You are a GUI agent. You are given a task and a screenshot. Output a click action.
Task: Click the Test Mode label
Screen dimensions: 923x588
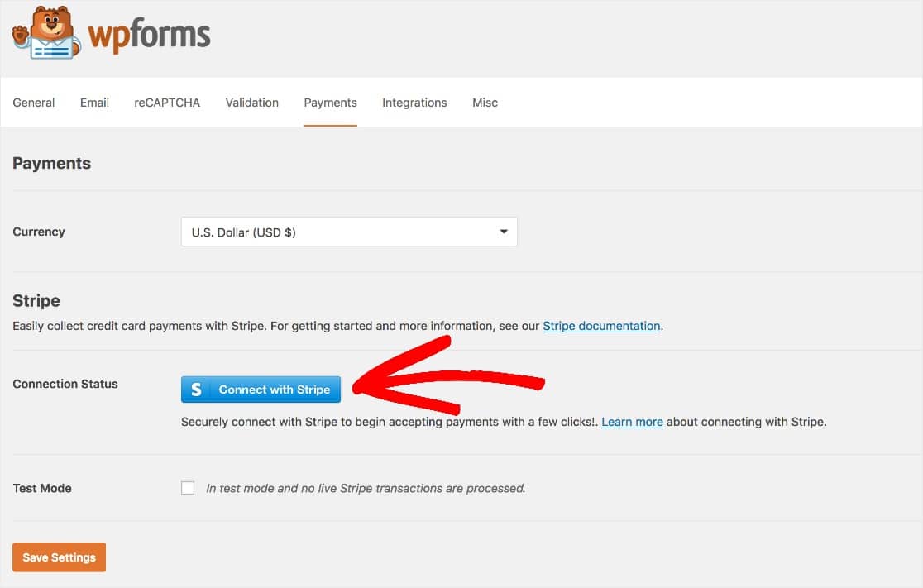[x=42, y=488]
